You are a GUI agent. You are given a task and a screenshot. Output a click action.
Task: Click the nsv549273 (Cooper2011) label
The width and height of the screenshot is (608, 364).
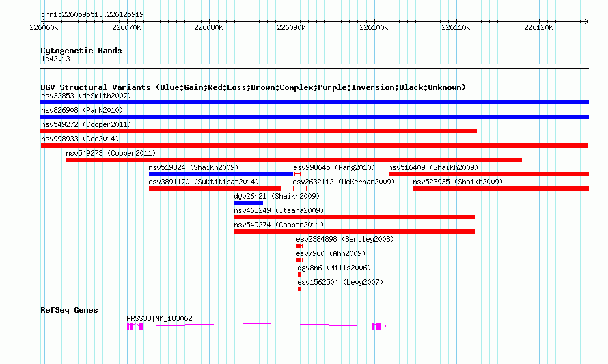click(111, 153)
